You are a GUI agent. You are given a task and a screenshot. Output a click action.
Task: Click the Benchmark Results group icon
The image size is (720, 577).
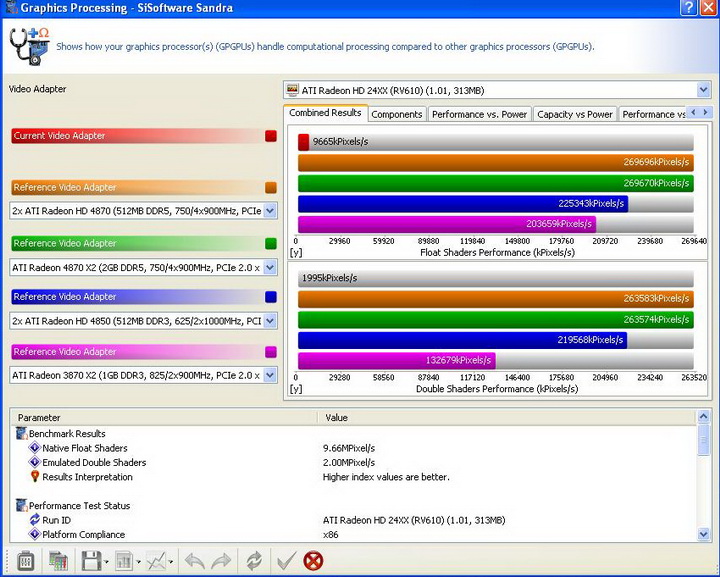tap(22, 433)
